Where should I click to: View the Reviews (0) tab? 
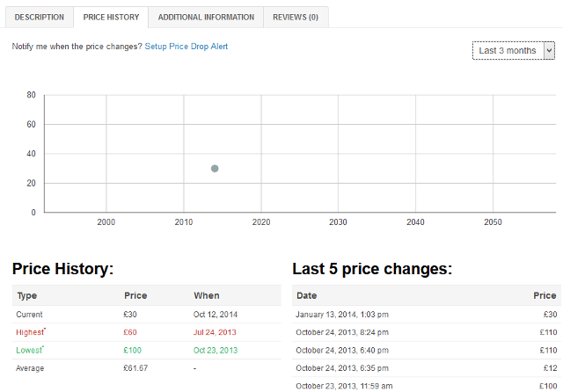click(296, 17)
